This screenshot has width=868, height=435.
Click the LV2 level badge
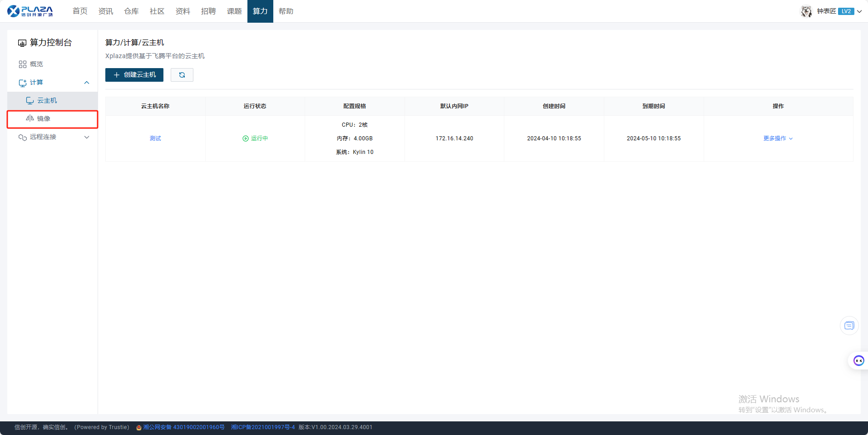point(846,11)
